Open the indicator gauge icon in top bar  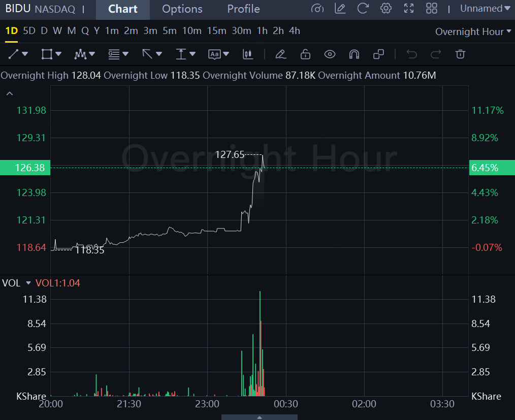click(317, 9)
